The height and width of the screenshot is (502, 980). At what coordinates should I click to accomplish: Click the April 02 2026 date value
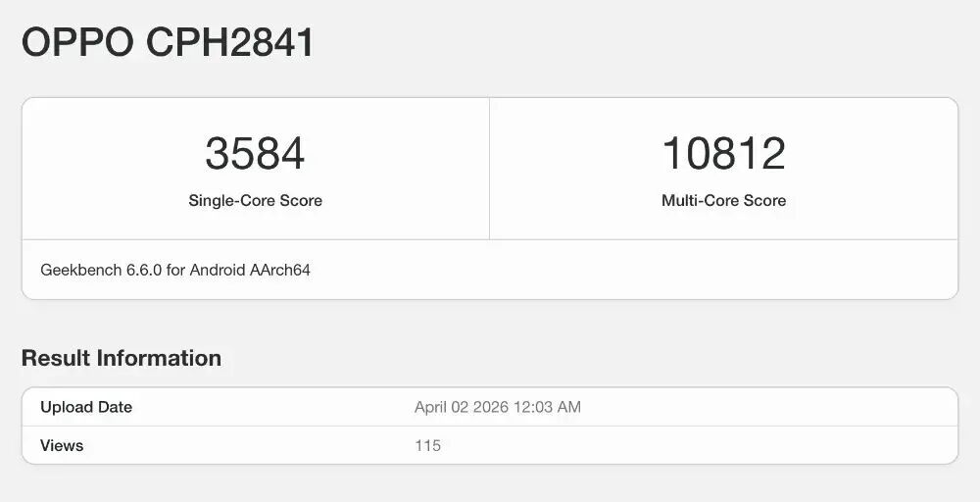click(x=461, y=407)
